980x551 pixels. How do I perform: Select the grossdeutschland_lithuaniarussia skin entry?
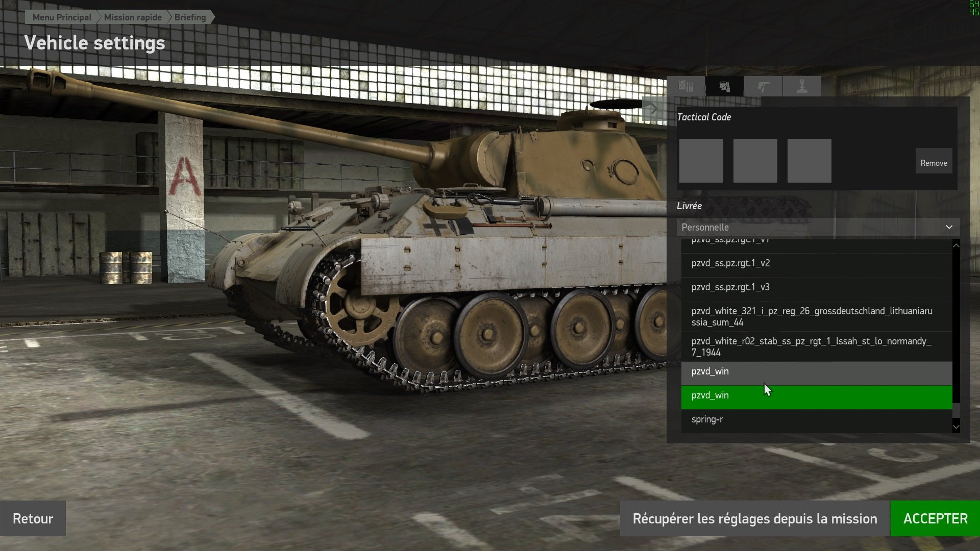[x=817, y=316]
